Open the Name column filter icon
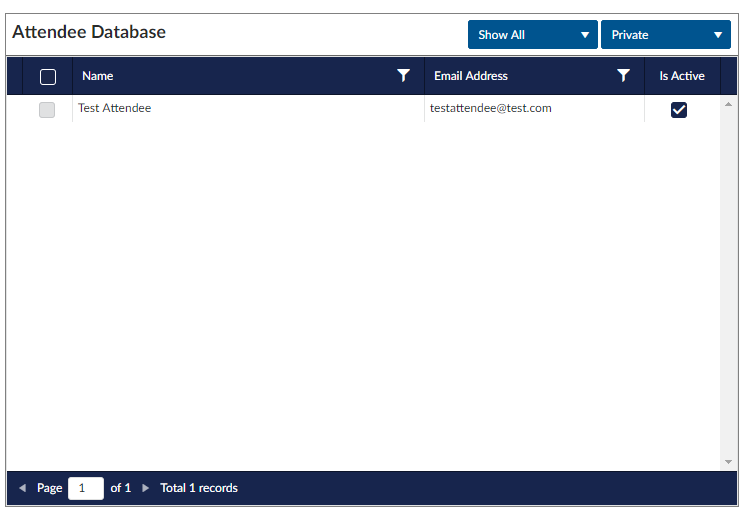Image resolution: width=746 pixels, height=525 pixels. [403, 76]
